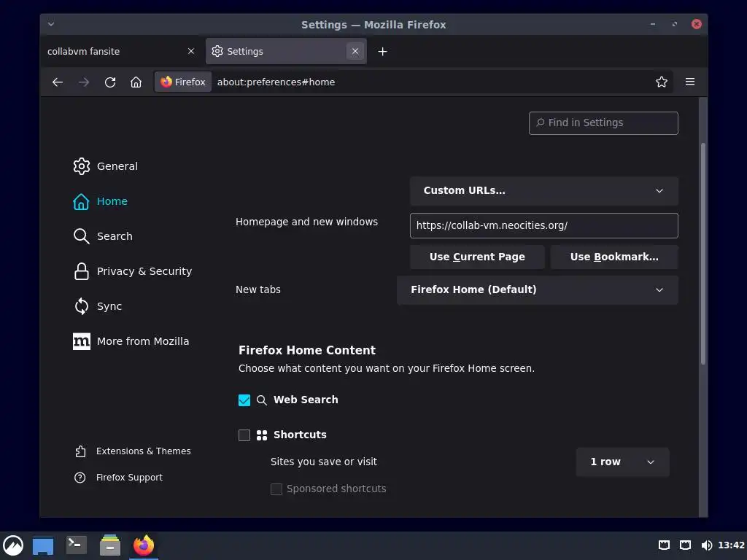The width and height of the screenshot is (747, 560).
Task: Click the padlock icon for Privacy & Security
Action: (82, 271)
